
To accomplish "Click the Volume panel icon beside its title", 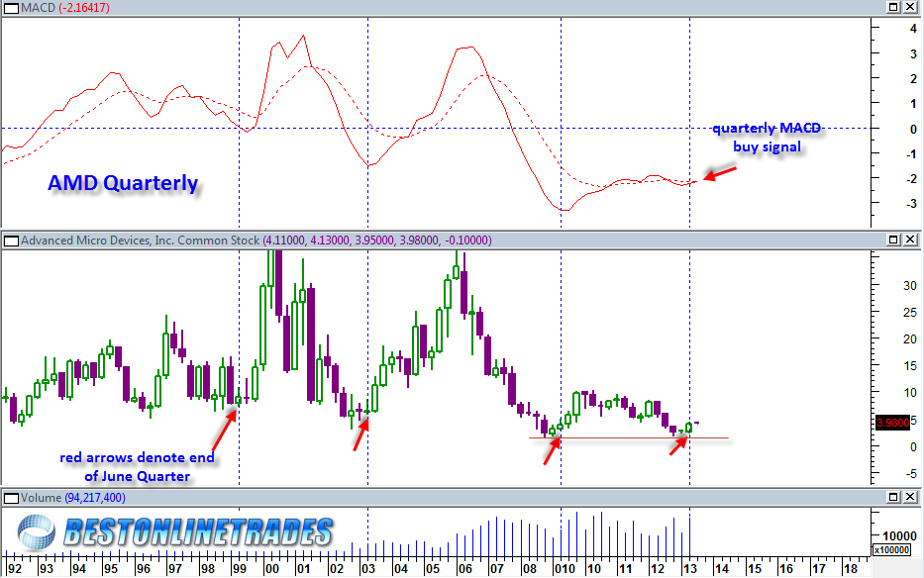I will (11, 498).
